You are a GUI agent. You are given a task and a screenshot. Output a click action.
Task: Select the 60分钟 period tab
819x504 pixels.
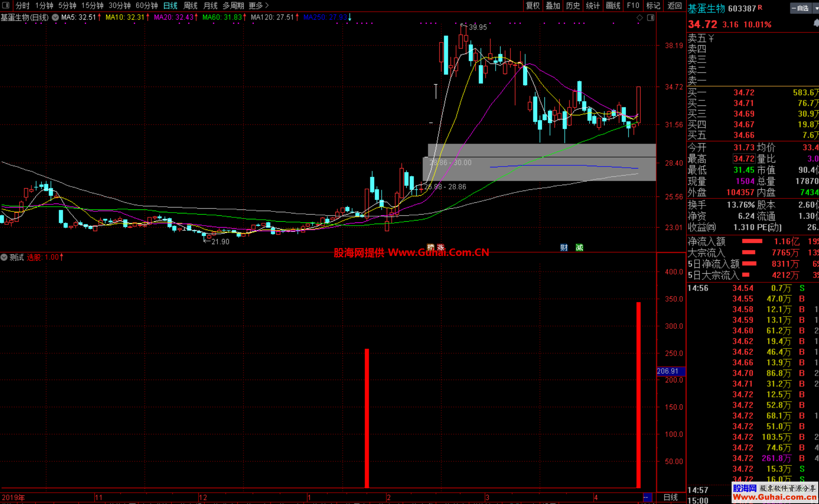(x=147, y=6)
